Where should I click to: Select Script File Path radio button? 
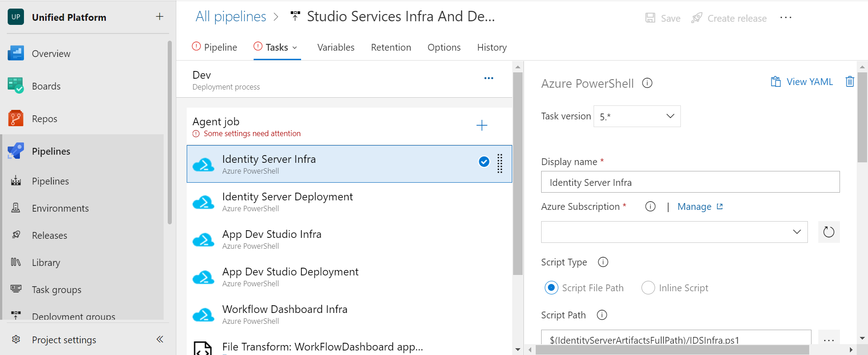coord(552,288)
